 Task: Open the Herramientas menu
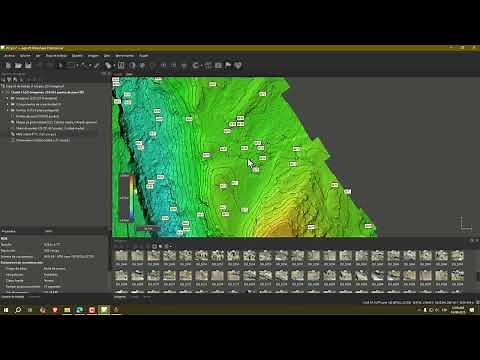pyautogui.click(x=125, y=56)
